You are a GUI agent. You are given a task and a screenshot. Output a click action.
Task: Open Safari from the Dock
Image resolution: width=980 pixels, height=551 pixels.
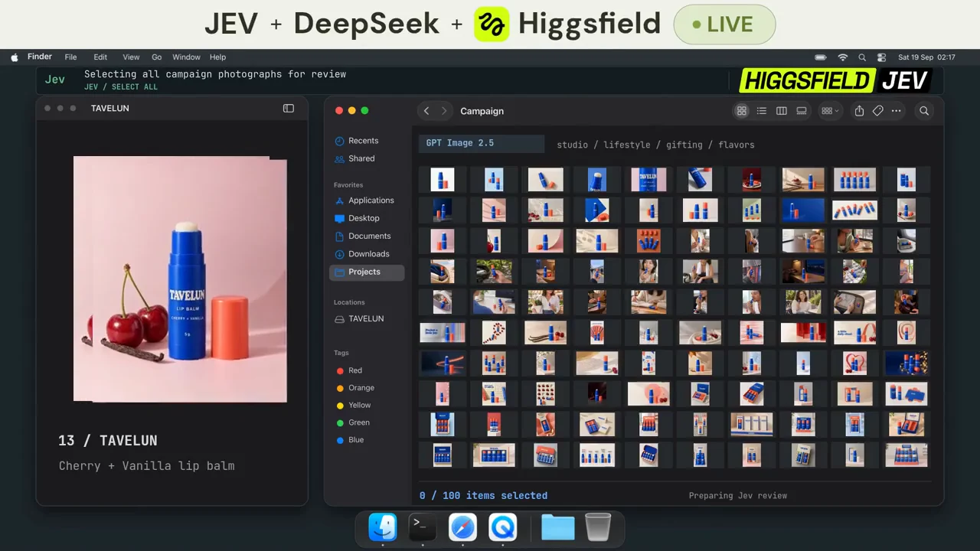463,527
